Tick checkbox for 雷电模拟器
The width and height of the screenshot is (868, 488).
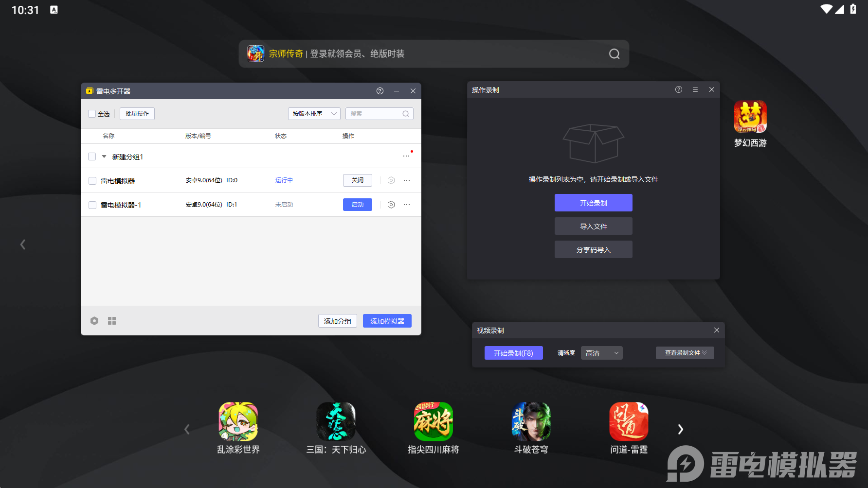click(x=92, y=181)
